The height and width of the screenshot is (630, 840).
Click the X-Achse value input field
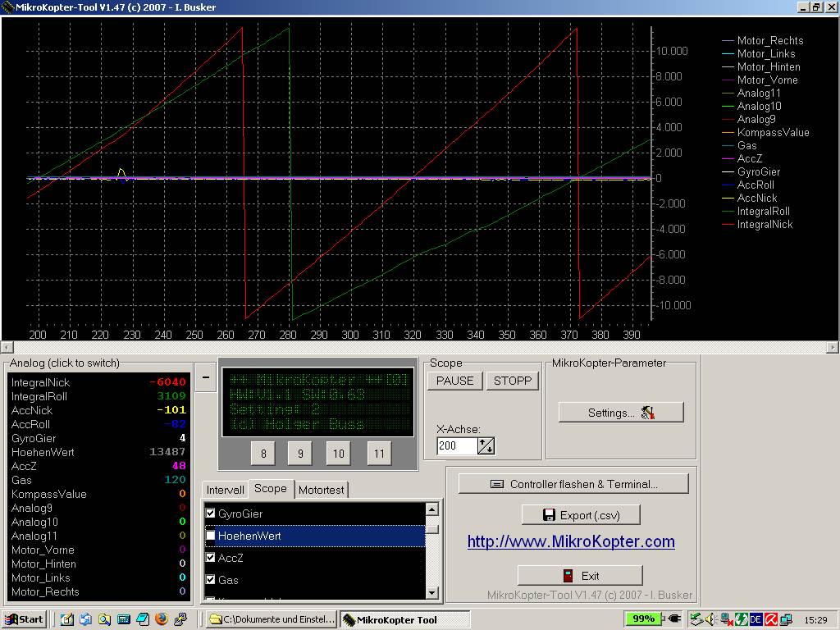(x=456, y=446)
